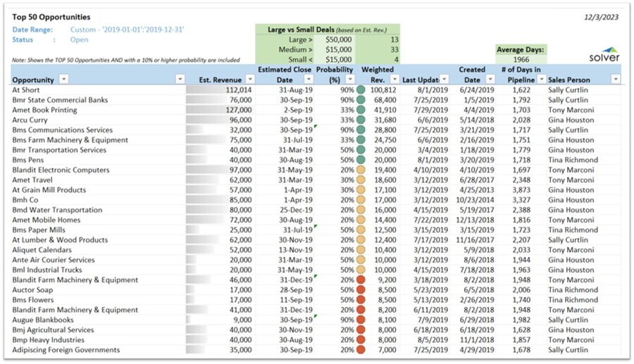Click green status circle for Bms Pens
Screen dimensions: 634x364
(x=361, y=160)
